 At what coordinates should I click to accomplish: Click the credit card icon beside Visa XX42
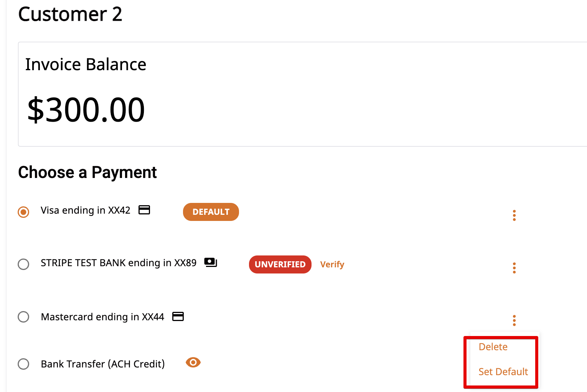144,210
